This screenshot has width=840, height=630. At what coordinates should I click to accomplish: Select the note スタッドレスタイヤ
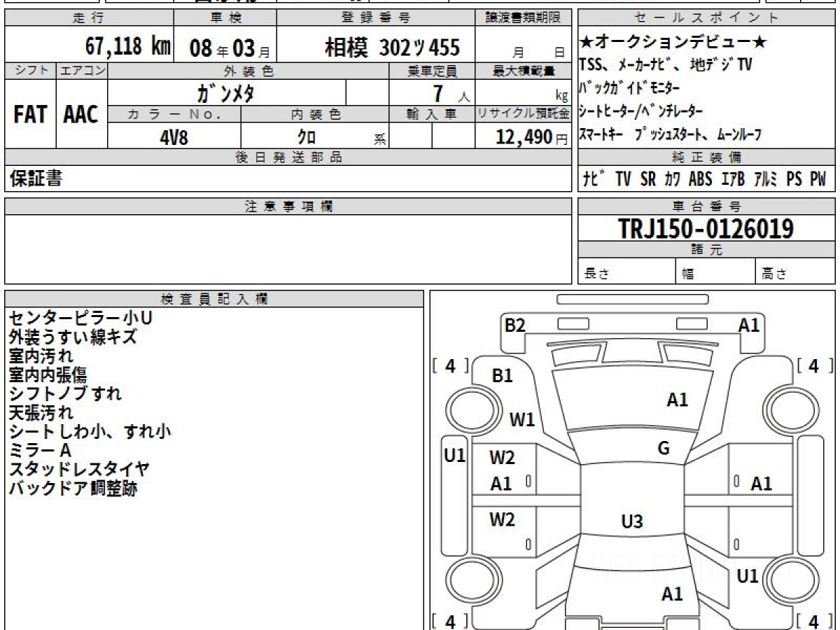tap(79, 470)
